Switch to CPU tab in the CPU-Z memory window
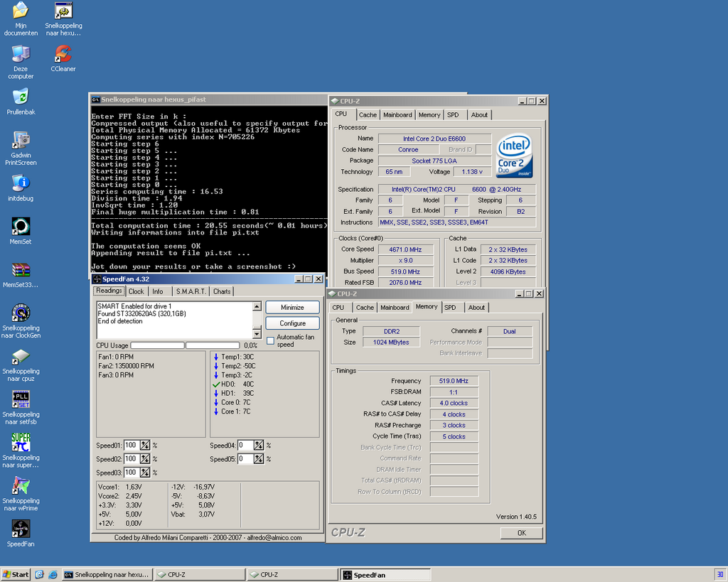The height and width of the screenshot is (582, 728). (338, 307)
